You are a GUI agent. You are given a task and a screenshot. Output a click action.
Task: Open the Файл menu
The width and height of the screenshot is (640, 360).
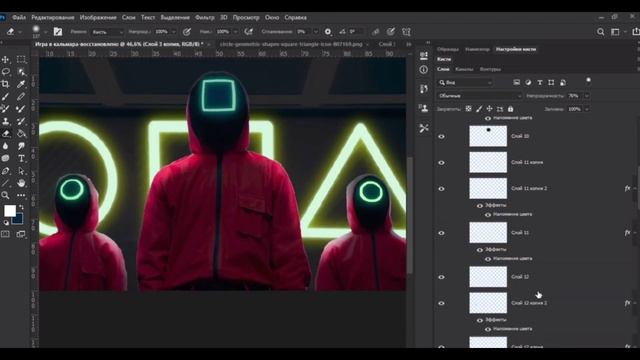point(19,18)
